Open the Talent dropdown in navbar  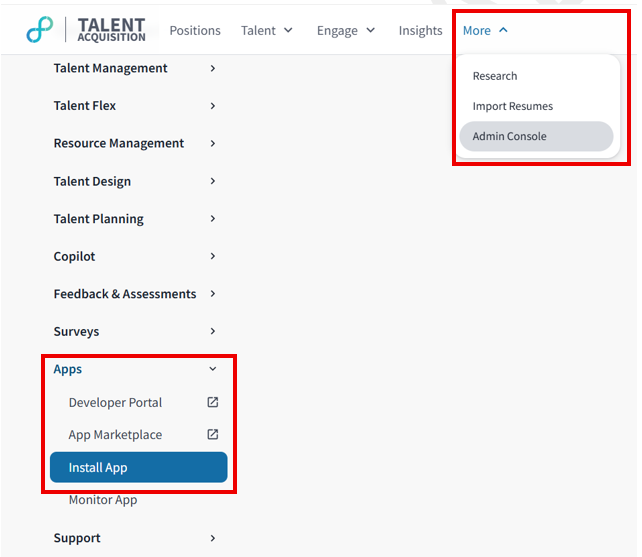[266, 31]
